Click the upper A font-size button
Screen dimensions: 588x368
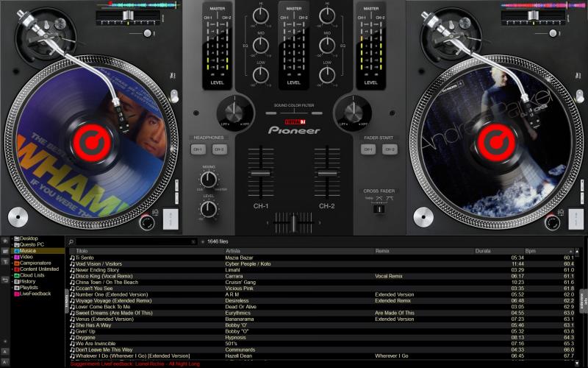[x=5, y=352]
